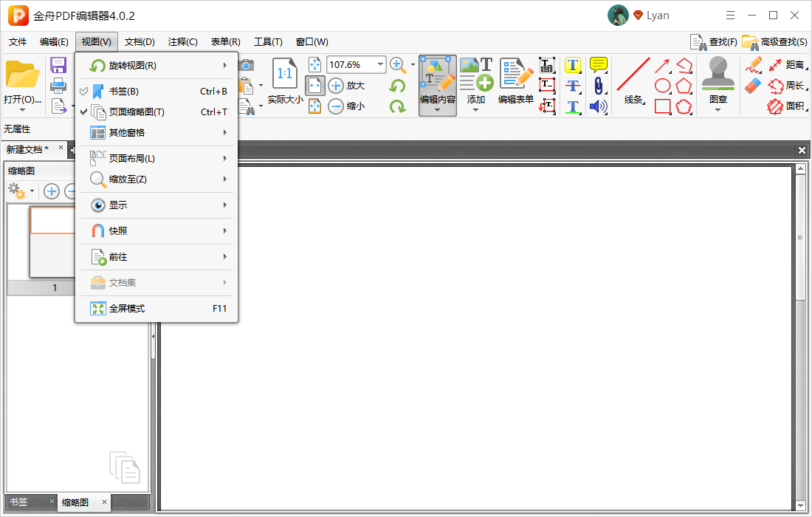Select the open polyline shape tool

[684, 65]
